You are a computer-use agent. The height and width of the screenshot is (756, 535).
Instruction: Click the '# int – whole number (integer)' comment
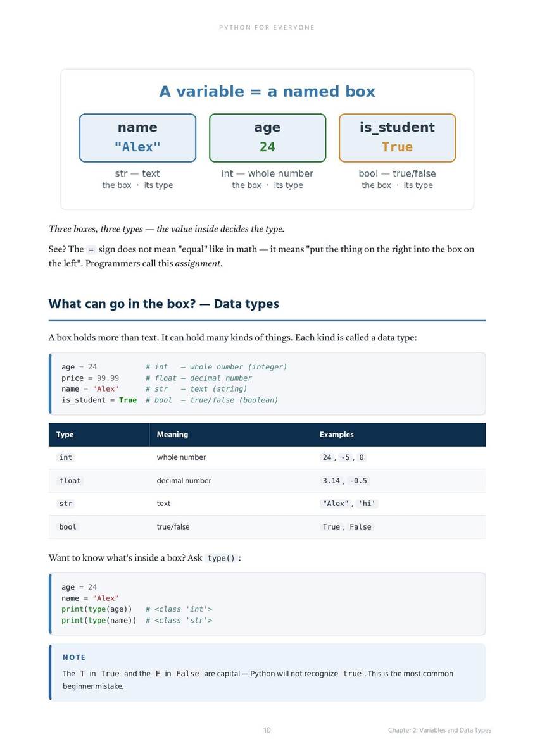tap(216, 367)
